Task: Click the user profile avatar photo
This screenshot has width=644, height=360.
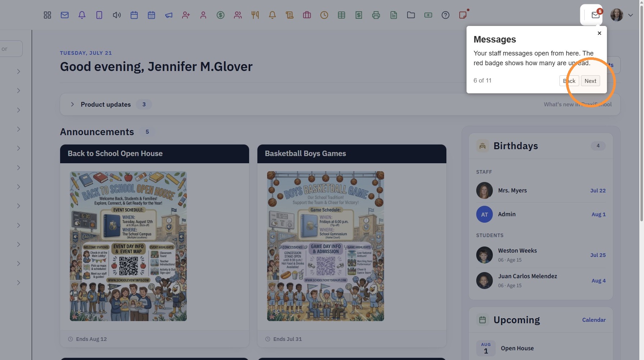Action: tap(617, 15)
